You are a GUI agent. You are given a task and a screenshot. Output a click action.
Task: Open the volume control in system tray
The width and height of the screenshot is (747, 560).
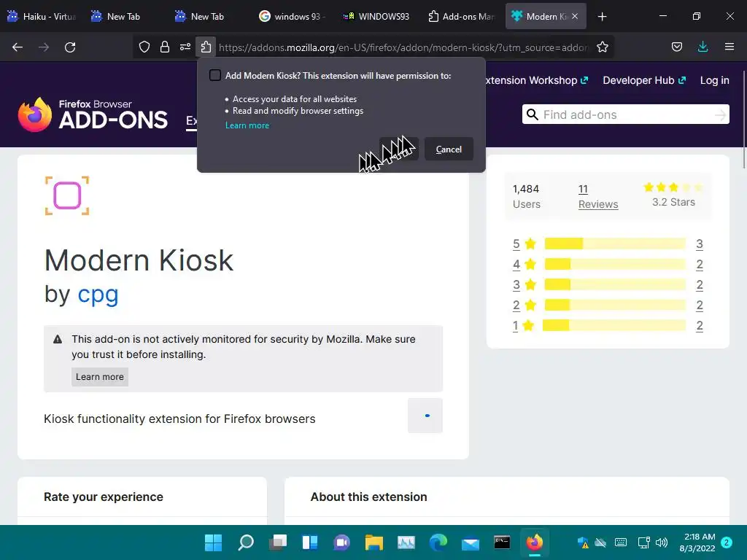[x=661, y=542]
